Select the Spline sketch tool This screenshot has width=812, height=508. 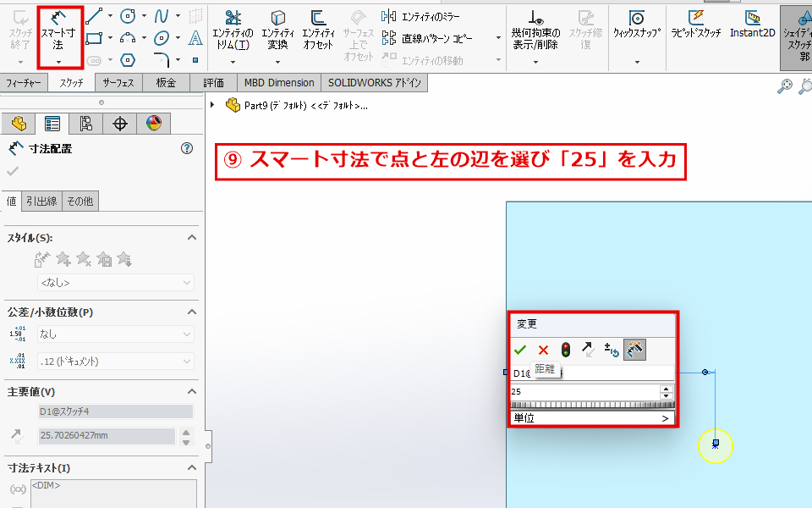162,16
